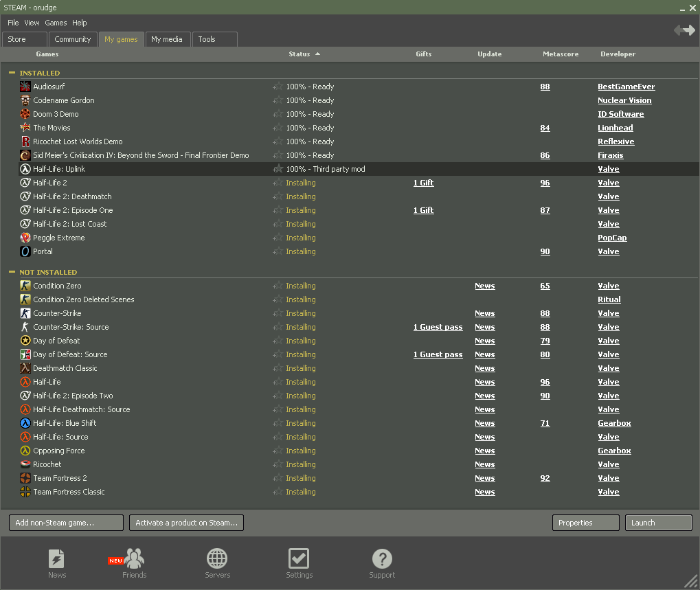This screenshot has height=590, width=700.
Task: Toggle favorite star for Team Fortress 2
Action: (278, 478)
